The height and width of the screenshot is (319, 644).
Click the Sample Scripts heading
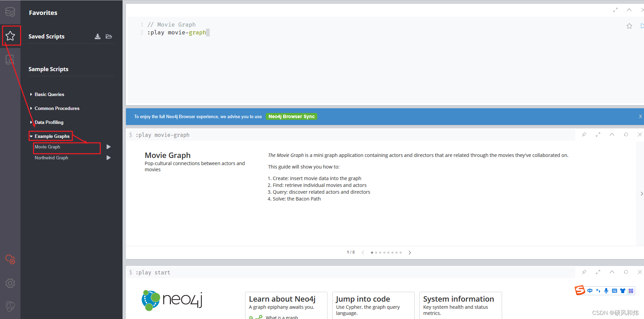[48, 69]
